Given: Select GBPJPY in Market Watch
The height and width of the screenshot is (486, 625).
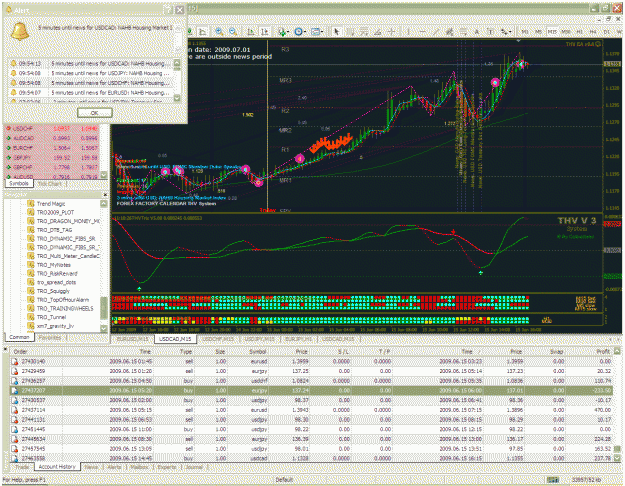Looking at the screenshot, I should tap(52, 157).
